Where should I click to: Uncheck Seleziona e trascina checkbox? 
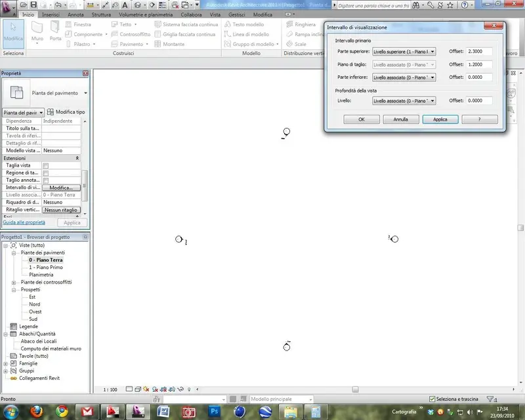[432, 399]
